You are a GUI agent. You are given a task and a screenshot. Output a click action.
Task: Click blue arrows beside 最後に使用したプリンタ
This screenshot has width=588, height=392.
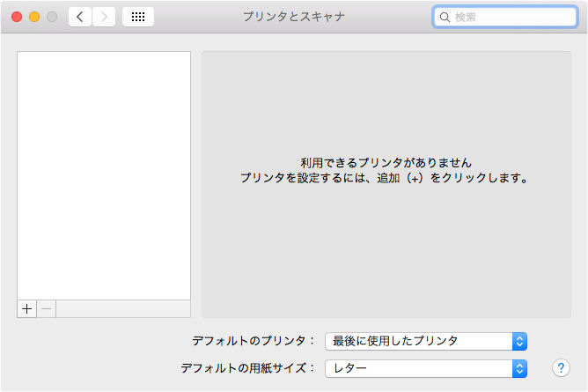519,341
